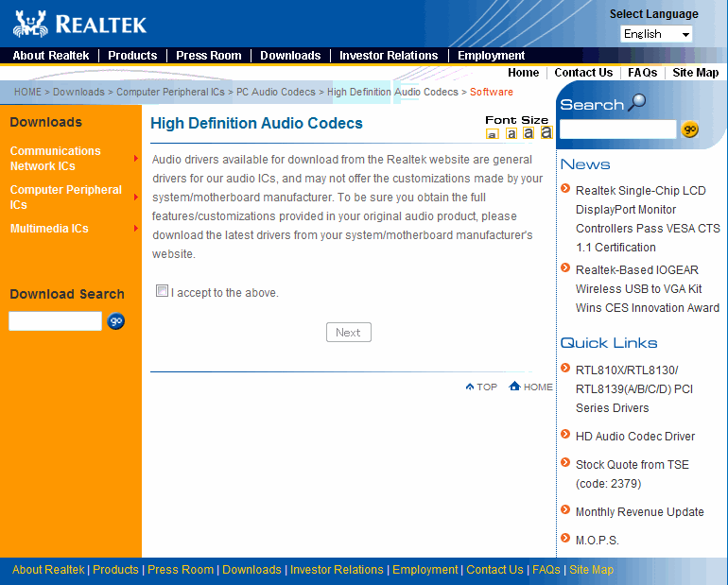Image resolution: width=728 pixels, height=585 pixels.
Task: Click FAQs in footer
Action: pyautogui.click(x=546, y=570)
